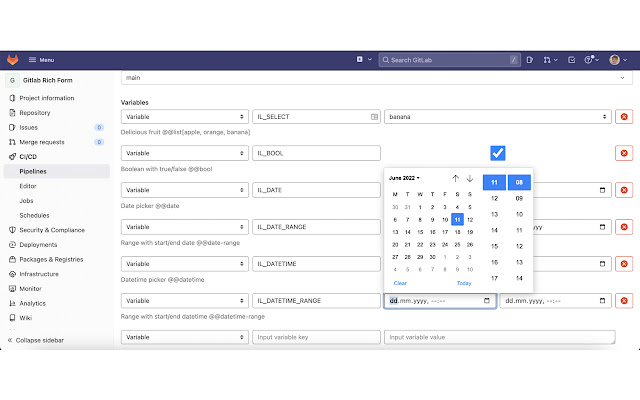Screen dimensions: 640x400
Task: Open Wiki in sidebar
Action: pyautogui.click(x=25, y=318)
